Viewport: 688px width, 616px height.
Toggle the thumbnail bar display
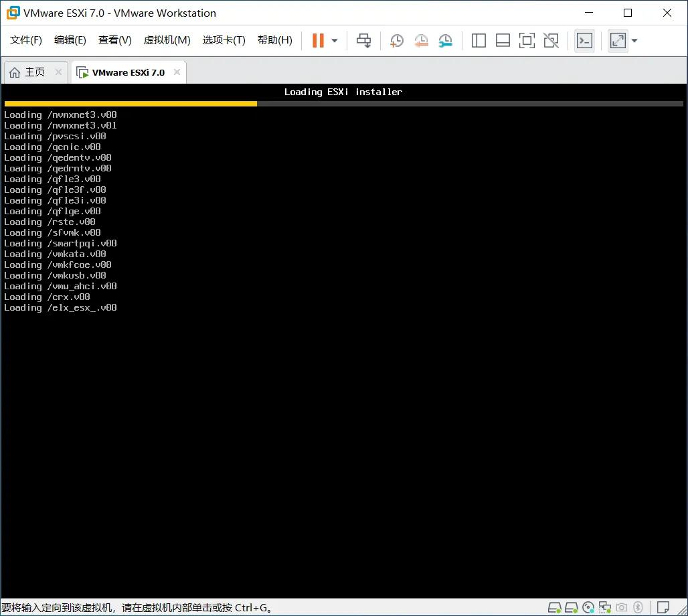(x=503, y=40)
